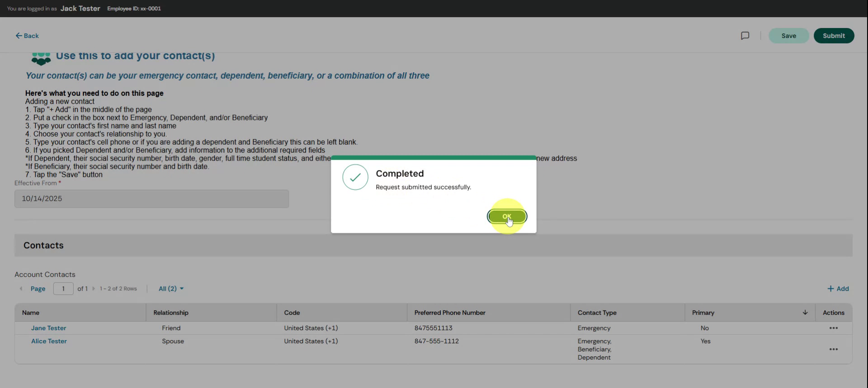Open the comments speech bubble icon
The image size is (868, 388).
tap(745, 36)
